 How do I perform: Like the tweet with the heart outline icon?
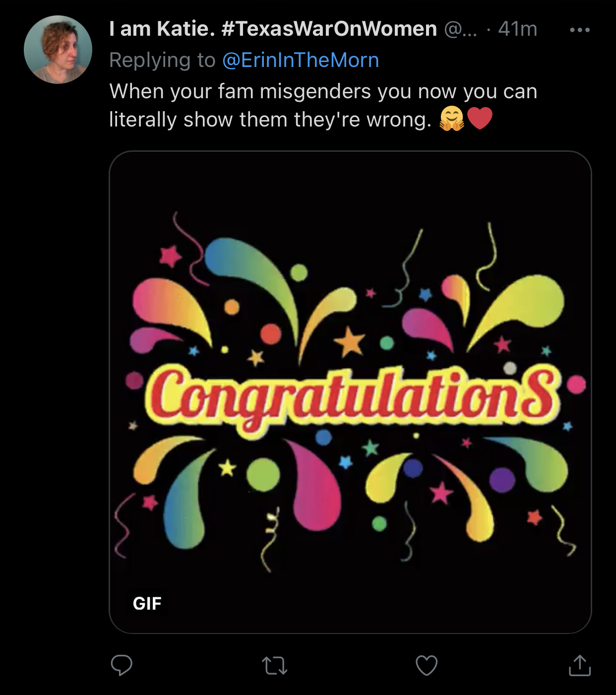427,666
